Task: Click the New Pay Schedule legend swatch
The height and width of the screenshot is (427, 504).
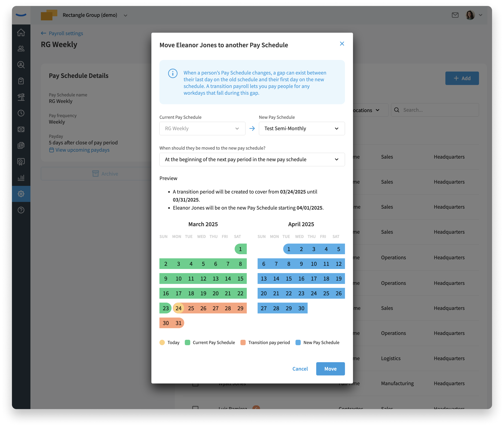Action: coord(298,342)
